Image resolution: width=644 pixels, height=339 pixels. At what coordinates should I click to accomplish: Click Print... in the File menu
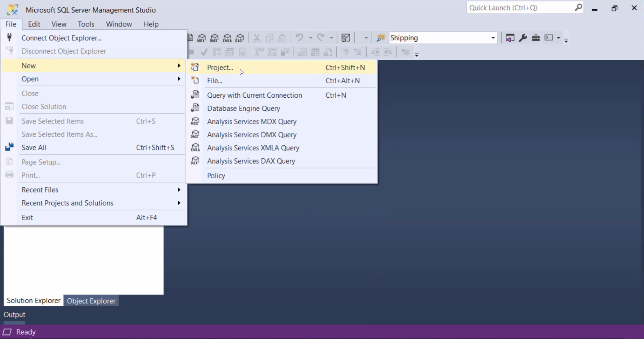(94, 175)
